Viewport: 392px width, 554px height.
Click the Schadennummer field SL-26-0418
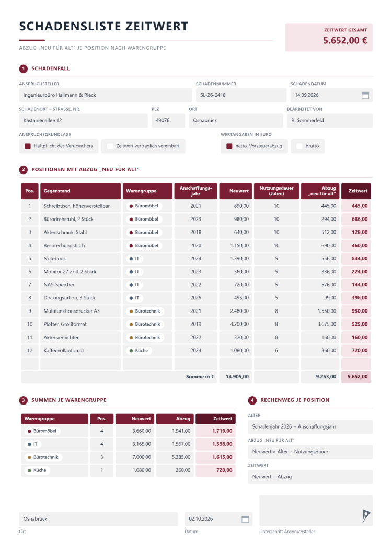click(x=241, y=95)
